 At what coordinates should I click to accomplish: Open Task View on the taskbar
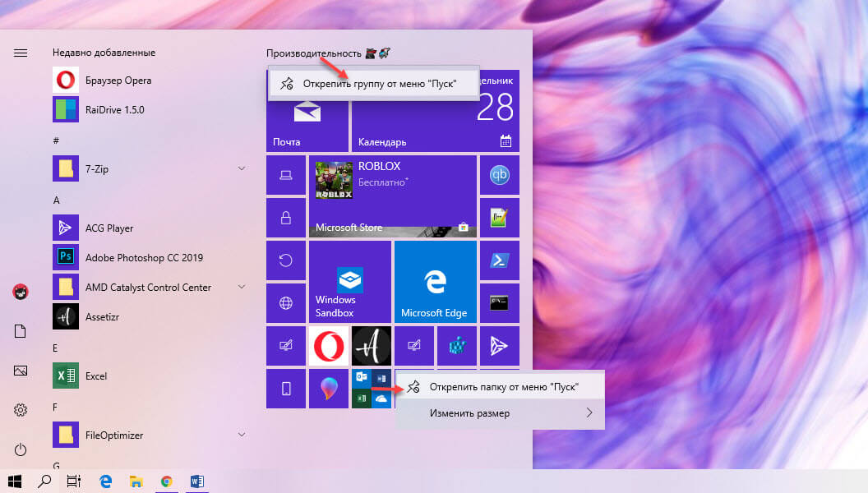coord(74,481)
